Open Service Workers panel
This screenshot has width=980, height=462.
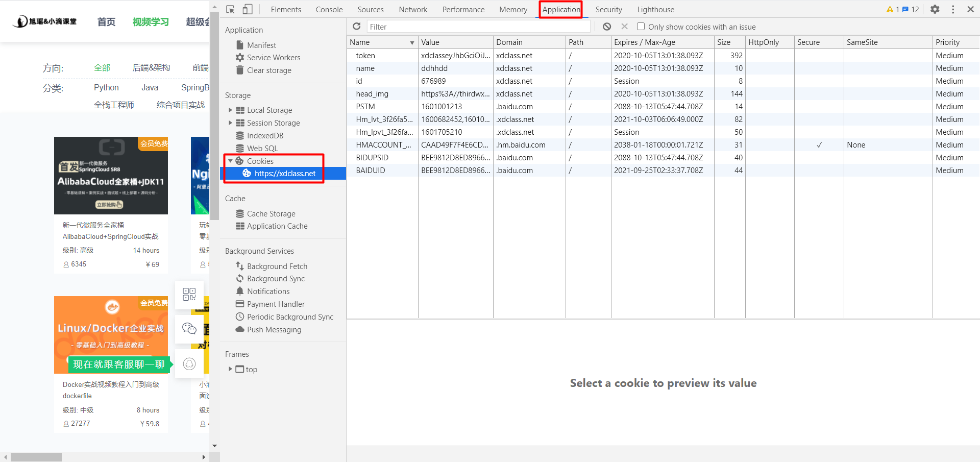tap(268, 57)
